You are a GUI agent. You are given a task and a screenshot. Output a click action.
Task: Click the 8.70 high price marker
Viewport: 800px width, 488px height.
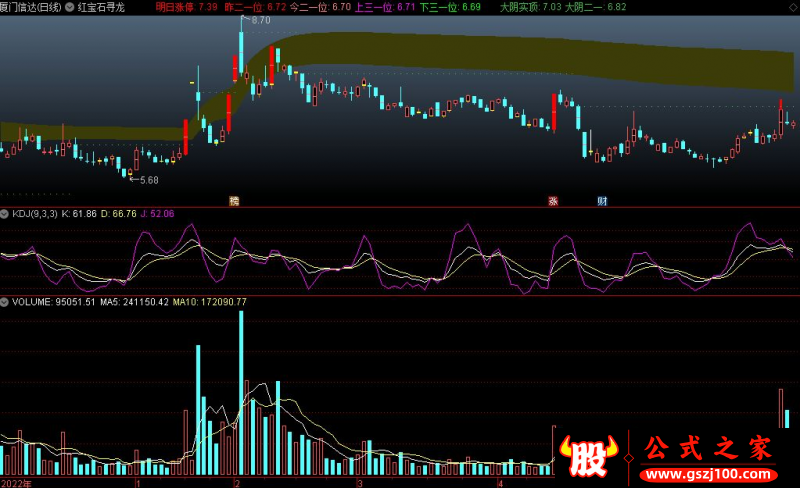(x=259, y=20)
